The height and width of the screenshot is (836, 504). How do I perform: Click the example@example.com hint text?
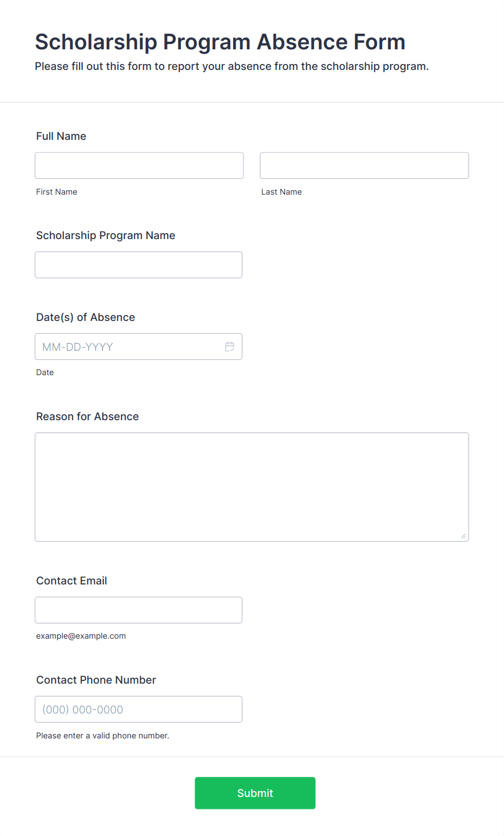point(81,636)
